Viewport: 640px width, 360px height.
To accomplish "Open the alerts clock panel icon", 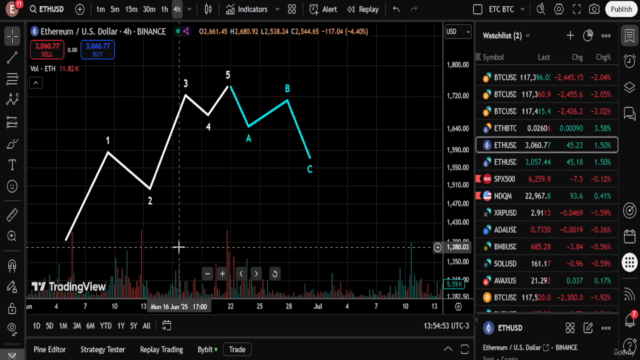I will click(630, 61).
